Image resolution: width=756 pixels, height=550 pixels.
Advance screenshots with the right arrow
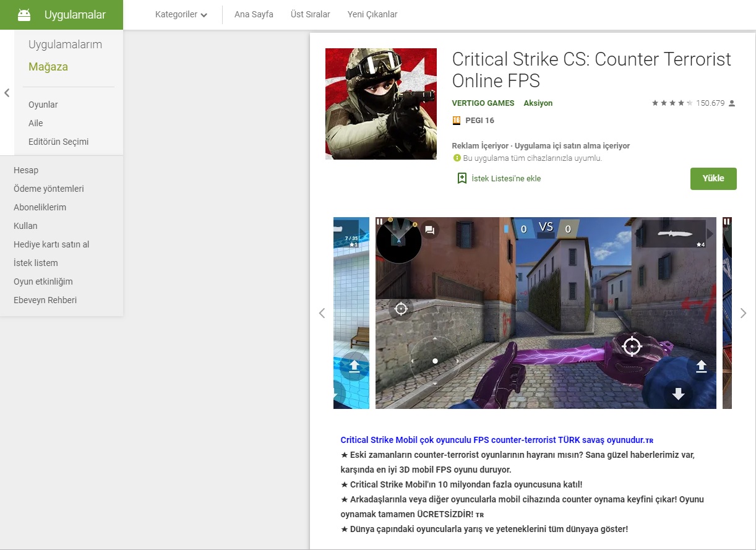coord(743,313)
